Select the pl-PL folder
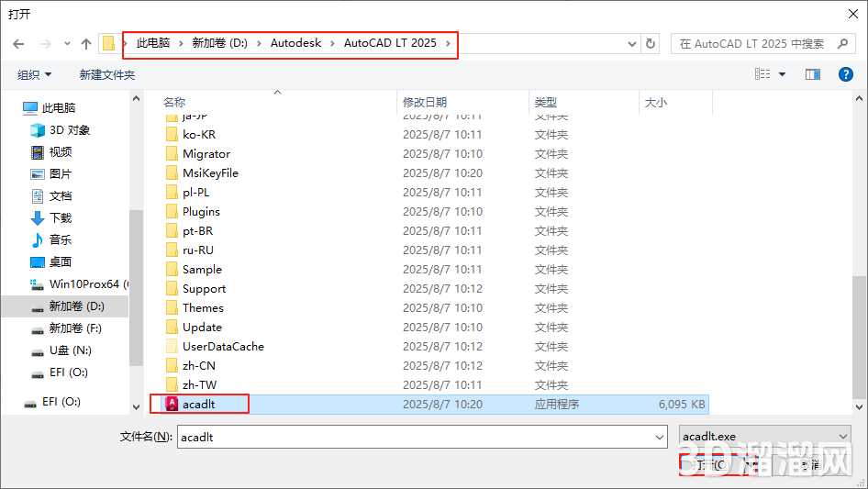 [196, 192]
